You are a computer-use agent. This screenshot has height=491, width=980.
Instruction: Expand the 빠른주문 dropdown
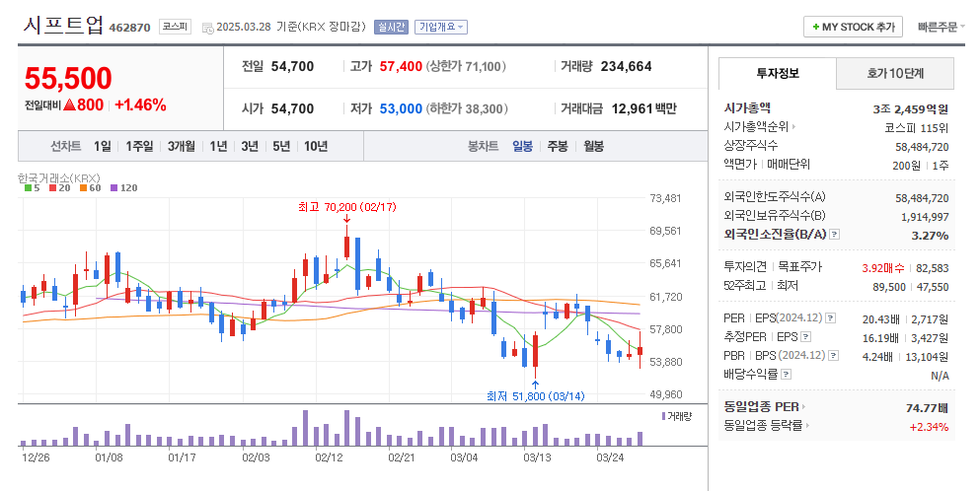coord(942,27)
